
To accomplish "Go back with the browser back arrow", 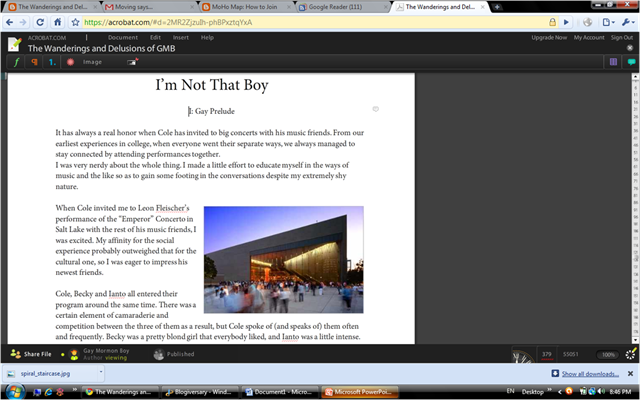I will click(9, 22).
